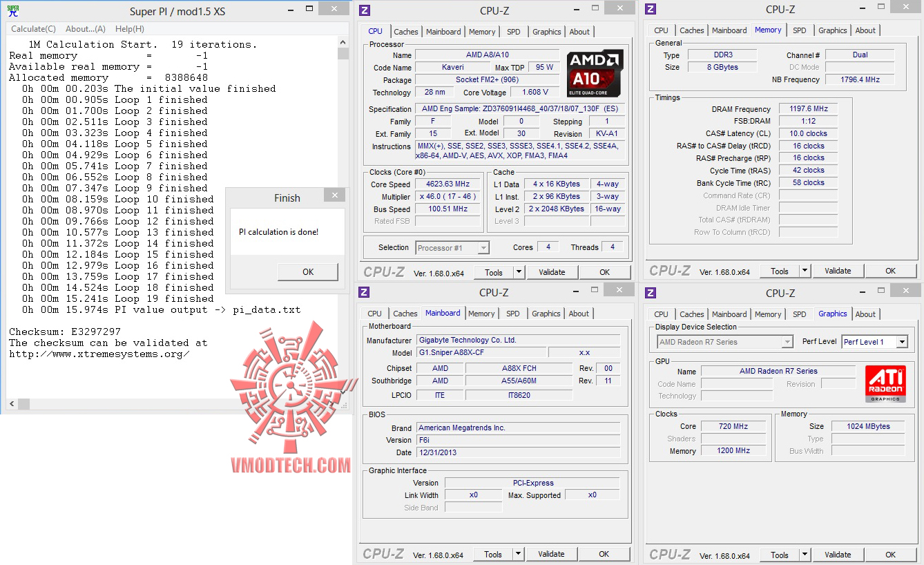The image size is (924, 565).
Task: Open the Calculate(C) menu in Super PI
Action: 33,29
